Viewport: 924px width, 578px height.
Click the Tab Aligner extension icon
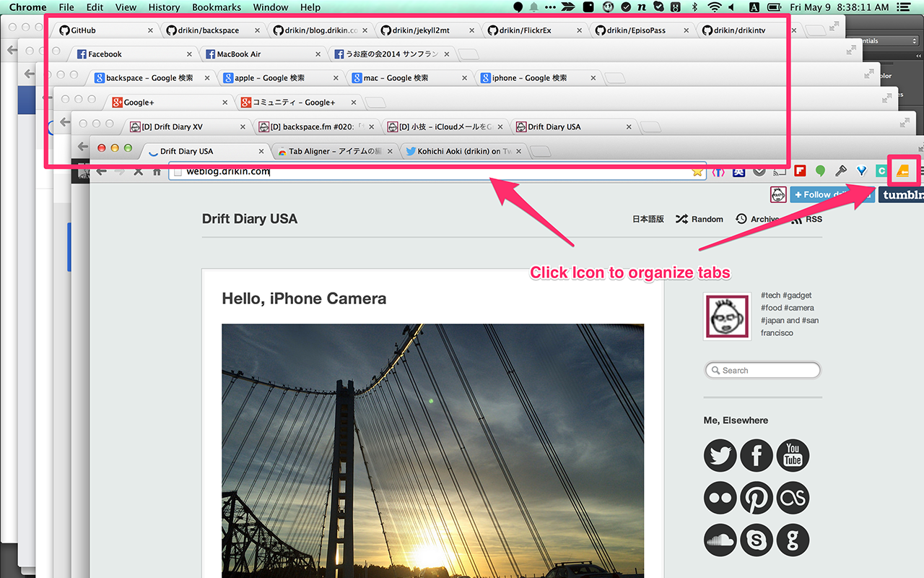902,171
